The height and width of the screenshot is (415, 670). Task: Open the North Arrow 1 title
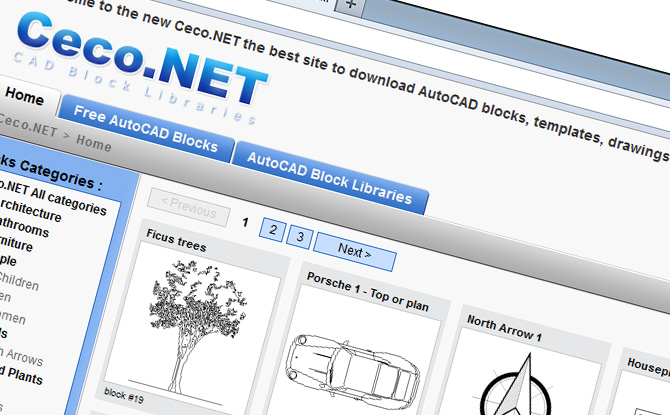(x=504, y=328)
